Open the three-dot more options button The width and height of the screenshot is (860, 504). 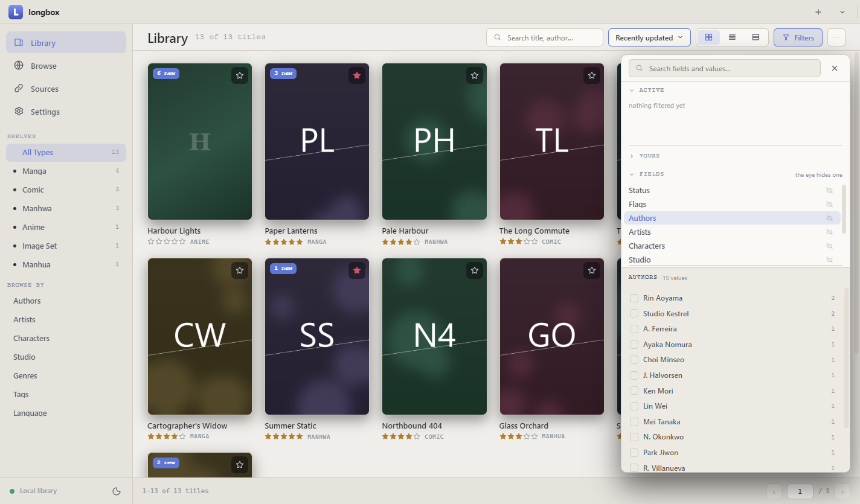click(x=836, y=37)
